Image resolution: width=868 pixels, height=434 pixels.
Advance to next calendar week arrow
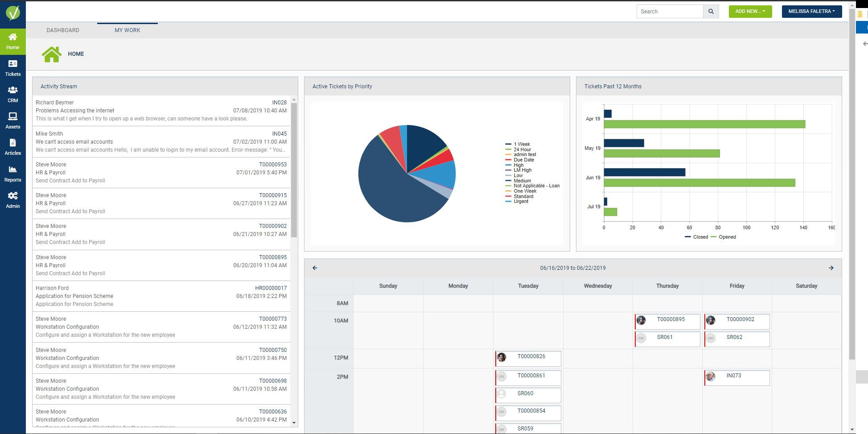pos(831,268)
